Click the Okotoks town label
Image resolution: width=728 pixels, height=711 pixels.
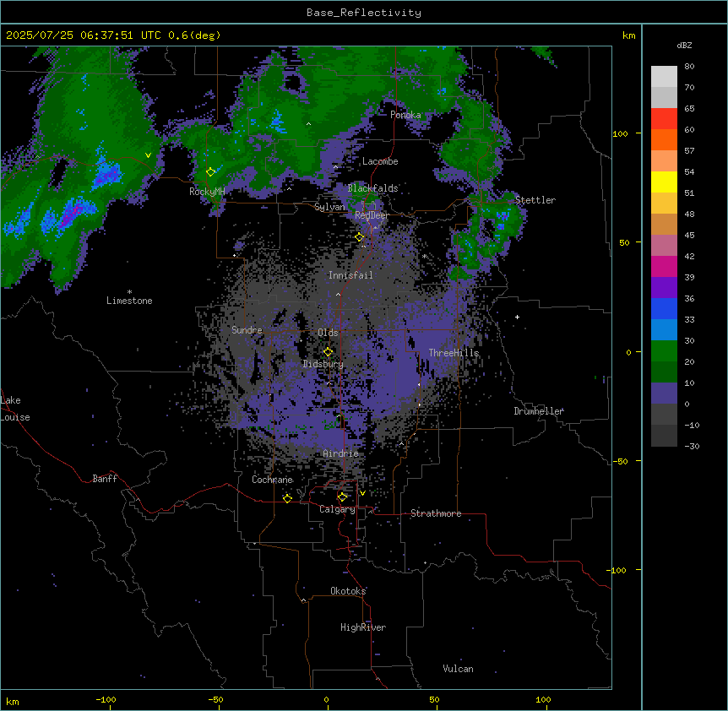click(348, 591)
